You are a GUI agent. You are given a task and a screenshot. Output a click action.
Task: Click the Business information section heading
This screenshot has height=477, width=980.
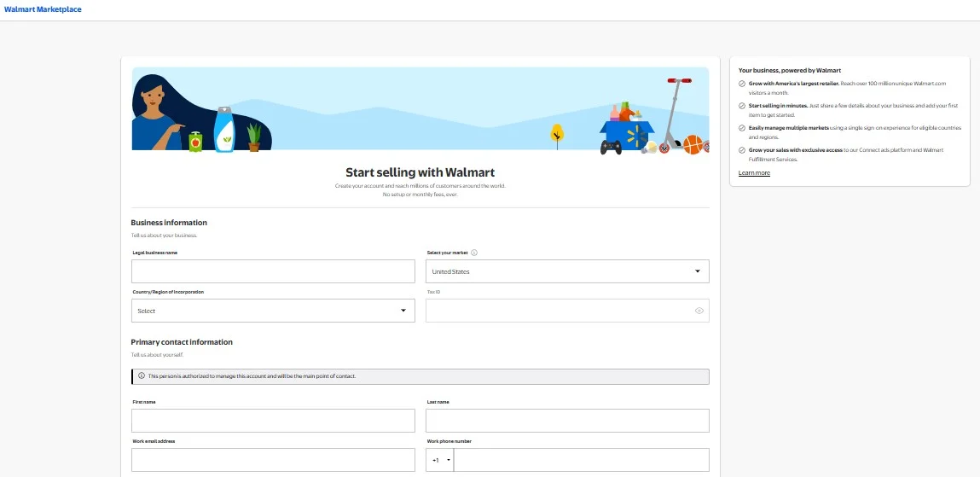coord(169,223)
